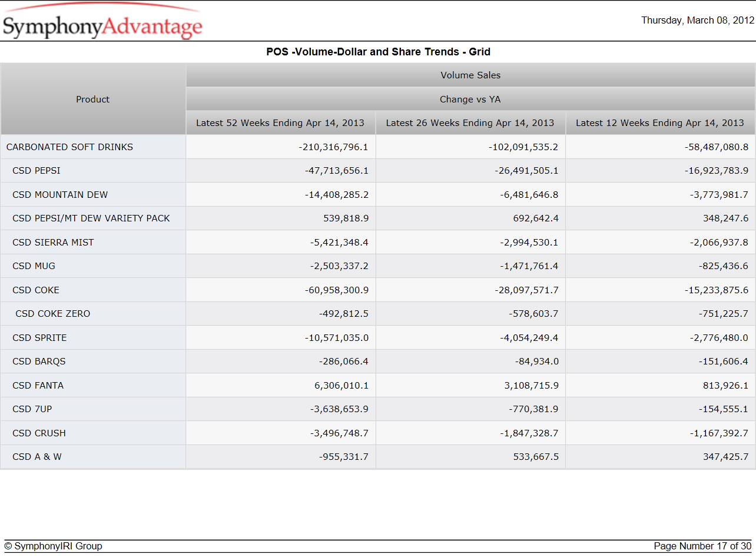Select the Coke value -60,958,300.9
Viewport: 756px width, 557px height.
337,290
